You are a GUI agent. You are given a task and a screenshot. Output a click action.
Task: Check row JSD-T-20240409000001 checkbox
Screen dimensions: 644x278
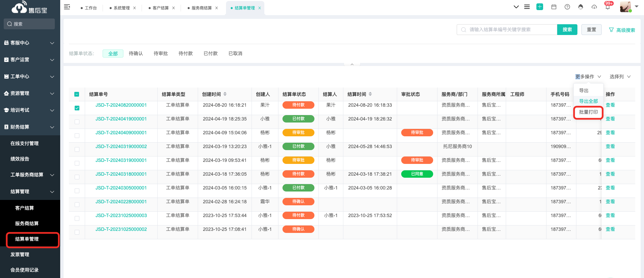[x=77, y=136]
